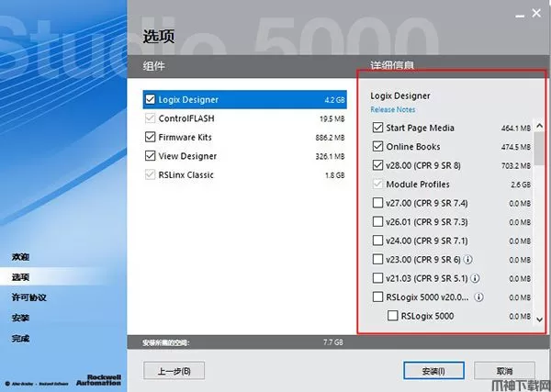Click the 7.7 GB required space value

click(x=333, y=342)
